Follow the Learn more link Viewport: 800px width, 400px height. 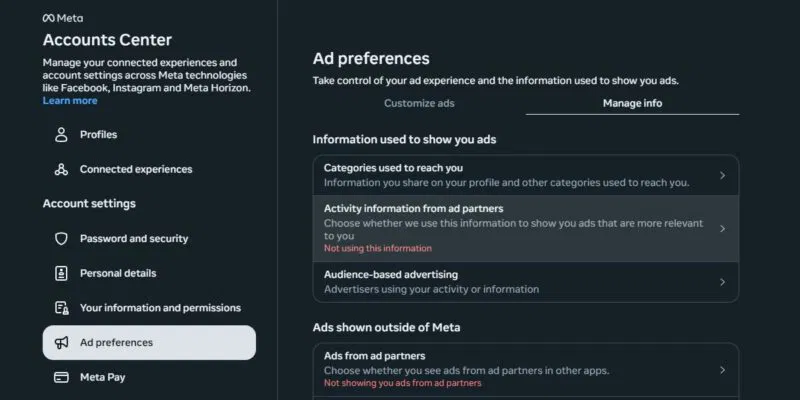pos(70,101)
